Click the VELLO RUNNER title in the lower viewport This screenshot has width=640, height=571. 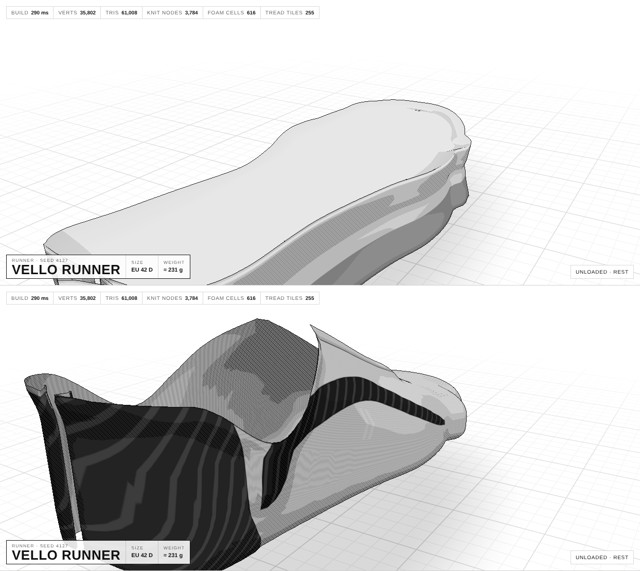pos(66,555)
